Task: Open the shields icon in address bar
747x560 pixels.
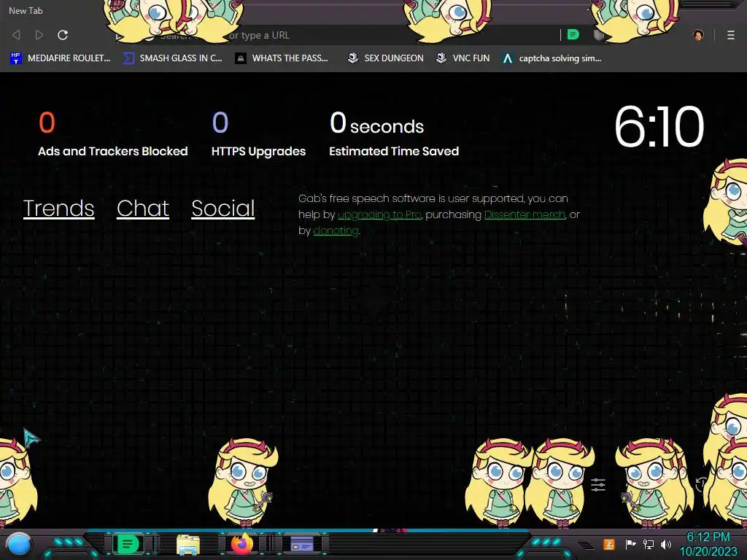Action: (599, 35)
